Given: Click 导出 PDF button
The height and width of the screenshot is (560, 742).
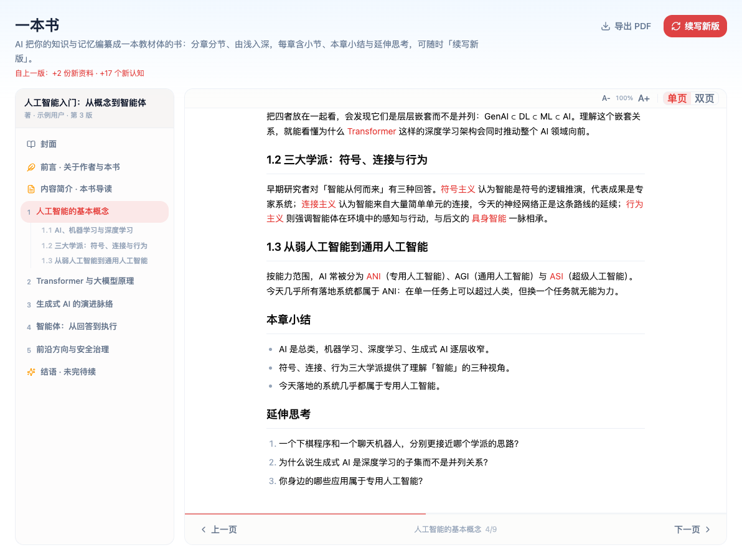Looking at the screenshot, I should 626,27.
